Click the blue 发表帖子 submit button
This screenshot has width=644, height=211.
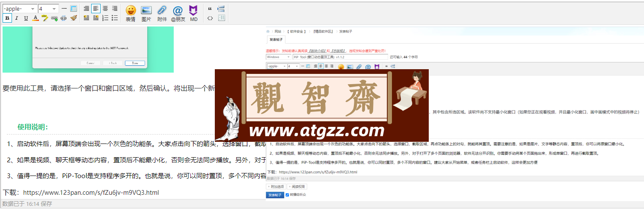pos(275,195)
